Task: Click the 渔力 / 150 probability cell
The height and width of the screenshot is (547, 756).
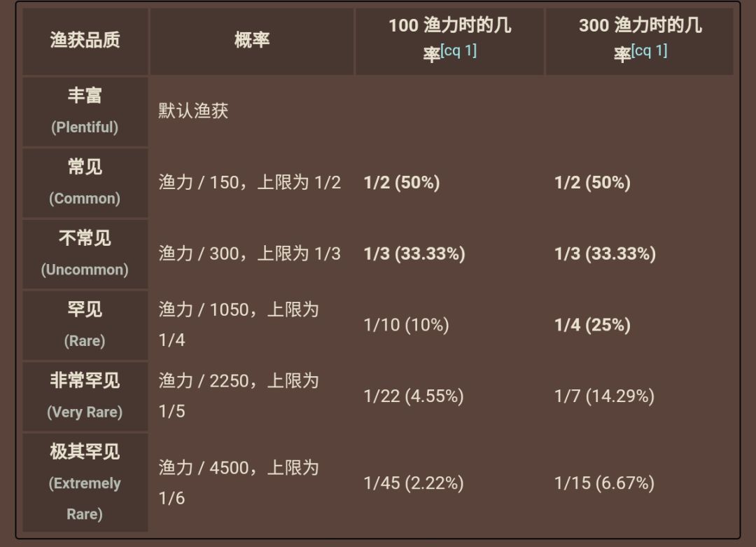Action: pos(249,183)
